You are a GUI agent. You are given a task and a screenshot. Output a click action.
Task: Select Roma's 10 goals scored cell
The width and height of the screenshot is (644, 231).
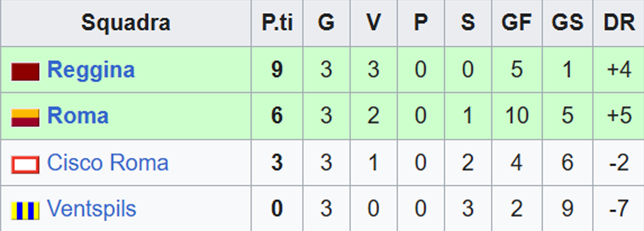[x=516, y=116]
